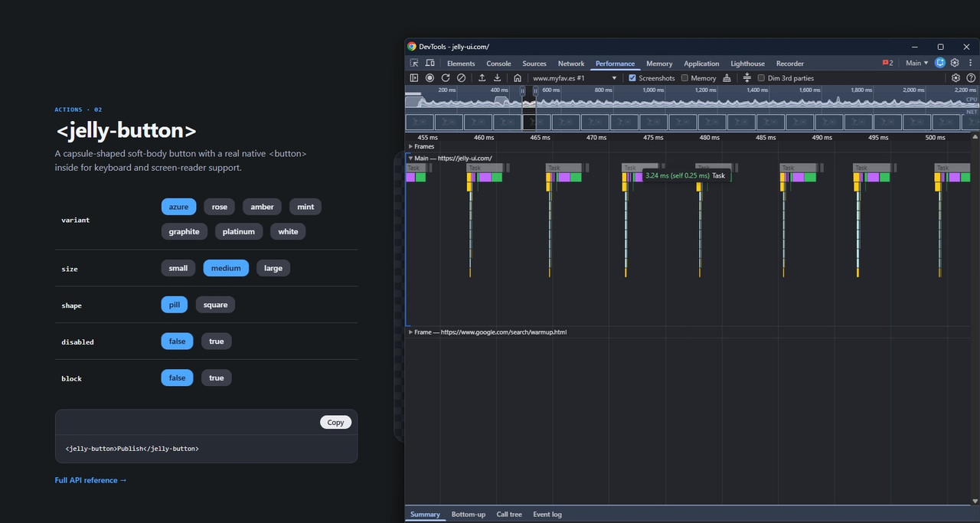Image resolution: width=980 pixels, height=523 pixels.
Task: Clear the performance recording
Action: point(461,78)
